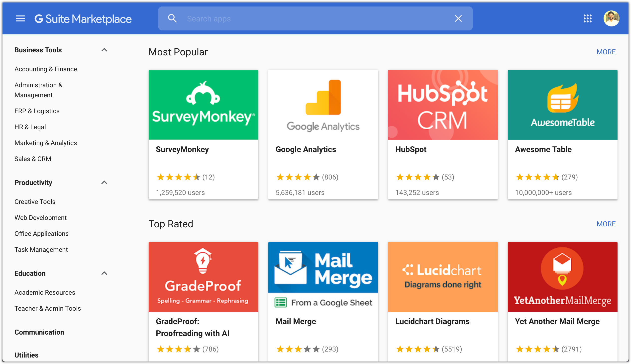Image resolution: width=631 pixels, height=364 pixels.
Task: Select Office Applications category
Action: pos(41,234)
